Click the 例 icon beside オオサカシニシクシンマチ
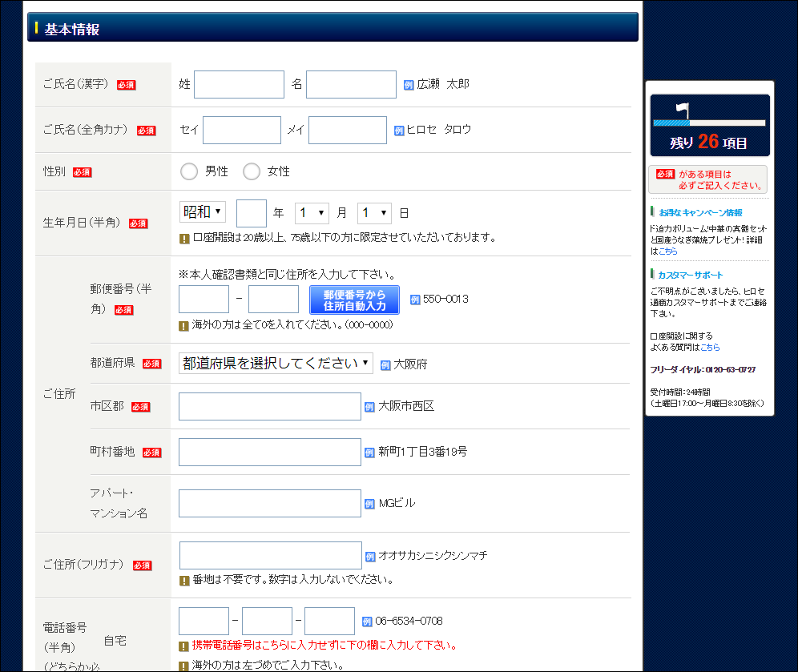The height and width of the screenshot is (672, 798). pos(370,557)
